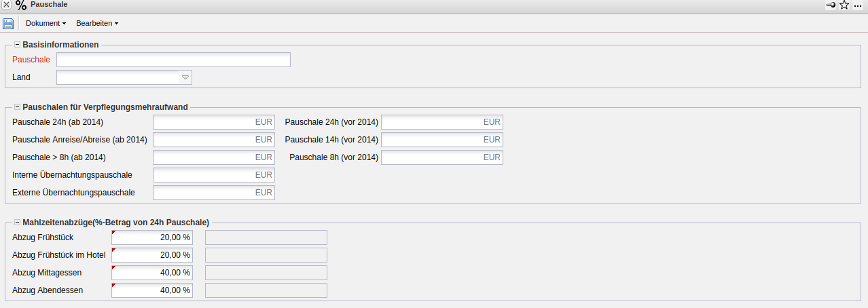Pin the Pauschale tab with pushpin

[x=831, y=5]
